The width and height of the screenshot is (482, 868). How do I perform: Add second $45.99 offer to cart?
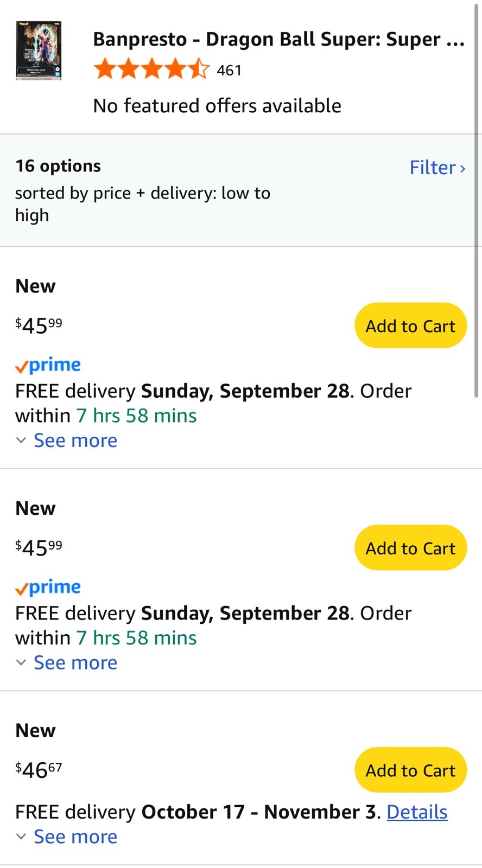[410, 547]
